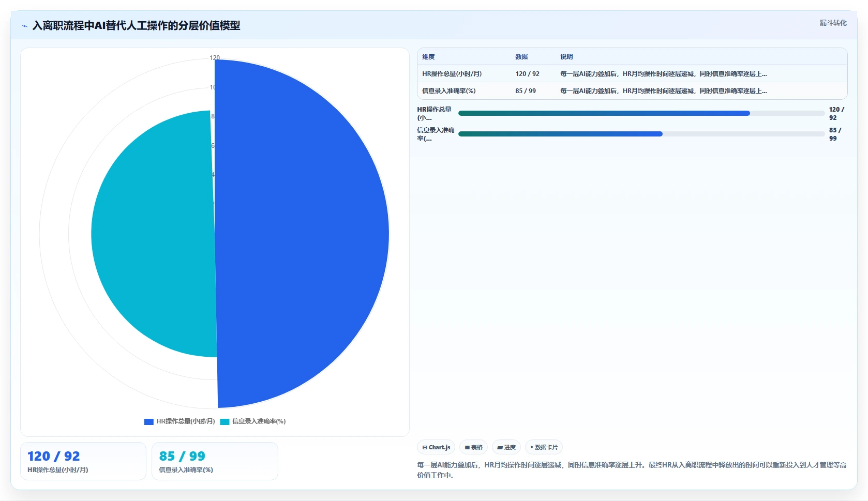Viewport: 868px width, 501px height.
Task: Click the description text in HR操作总量 row
Action: pos(664,74)
